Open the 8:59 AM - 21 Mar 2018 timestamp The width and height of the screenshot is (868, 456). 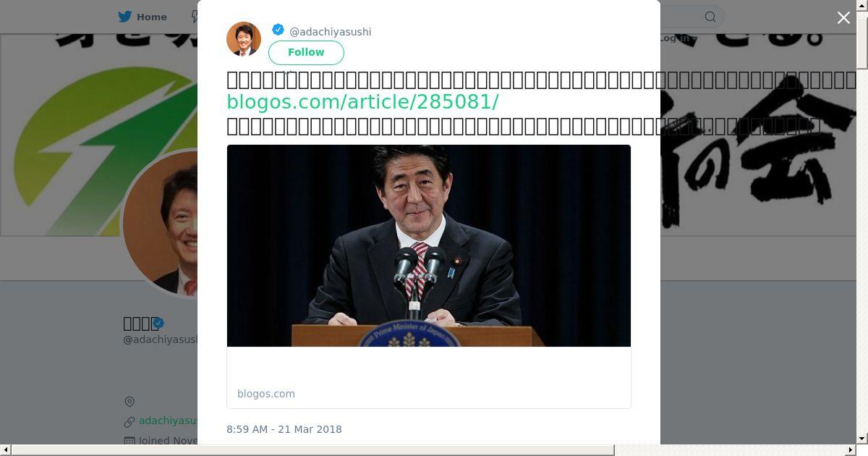pyautogui.click(x=284, y=429)
